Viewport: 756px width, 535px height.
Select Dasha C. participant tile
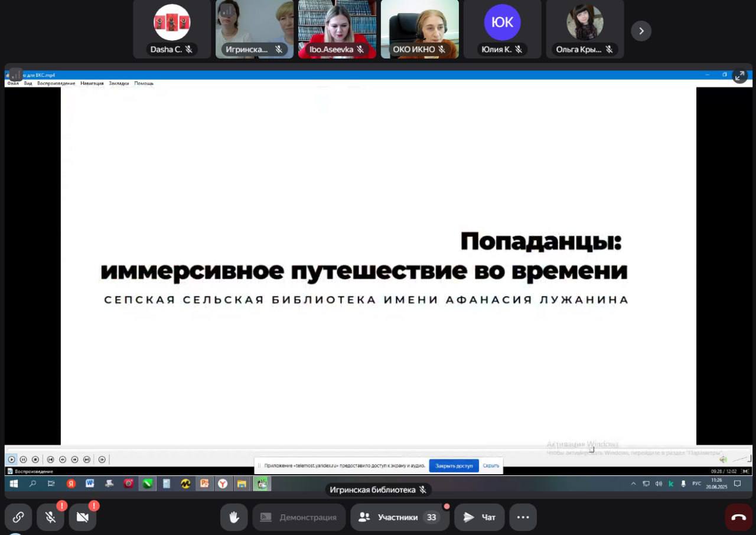[x=172, y=29]
